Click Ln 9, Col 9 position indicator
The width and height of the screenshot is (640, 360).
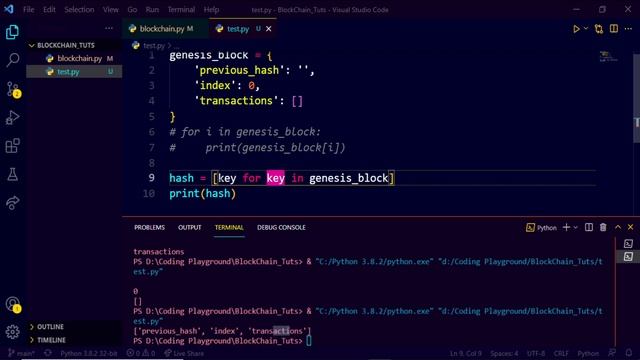pyautogui.click(x=465, y=353)
